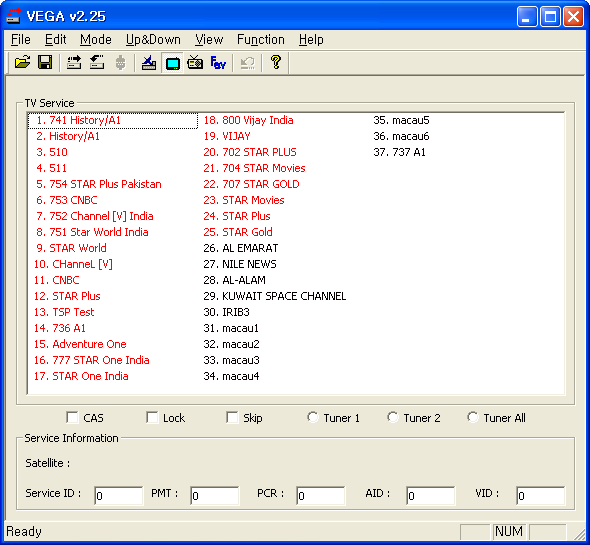Click the upload to receiver icon
Viewport: 590px width, 545px height.
pos(74,62)
